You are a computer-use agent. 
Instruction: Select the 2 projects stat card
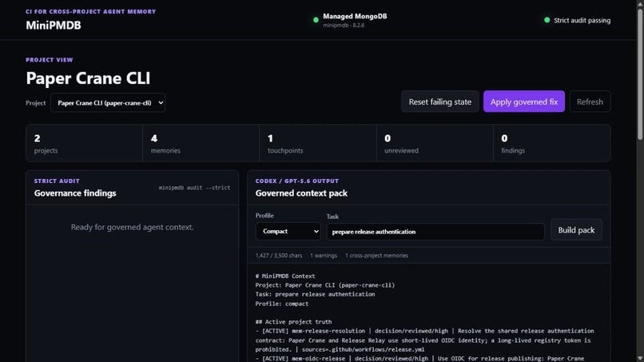pyautogui.click(x=84, y=143)
